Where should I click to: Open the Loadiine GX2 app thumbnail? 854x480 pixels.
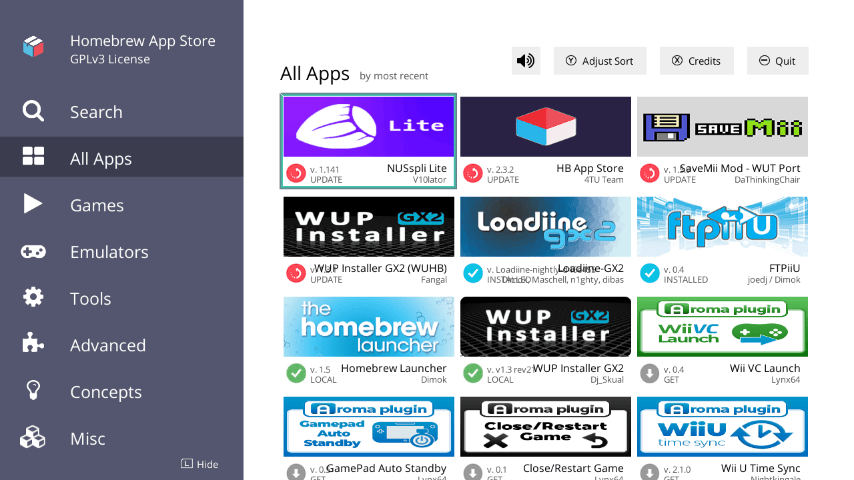545,227
